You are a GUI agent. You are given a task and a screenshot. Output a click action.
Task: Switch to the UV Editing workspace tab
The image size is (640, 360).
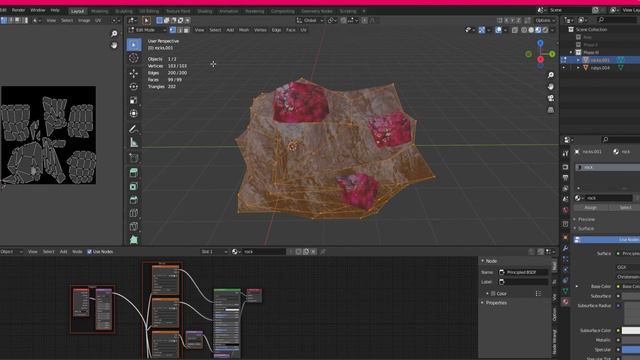click(x=149, y=11)
